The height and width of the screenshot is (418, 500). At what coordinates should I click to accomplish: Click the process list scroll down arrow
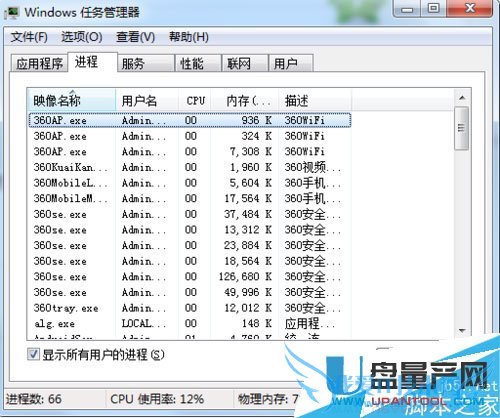pos(462,331)
